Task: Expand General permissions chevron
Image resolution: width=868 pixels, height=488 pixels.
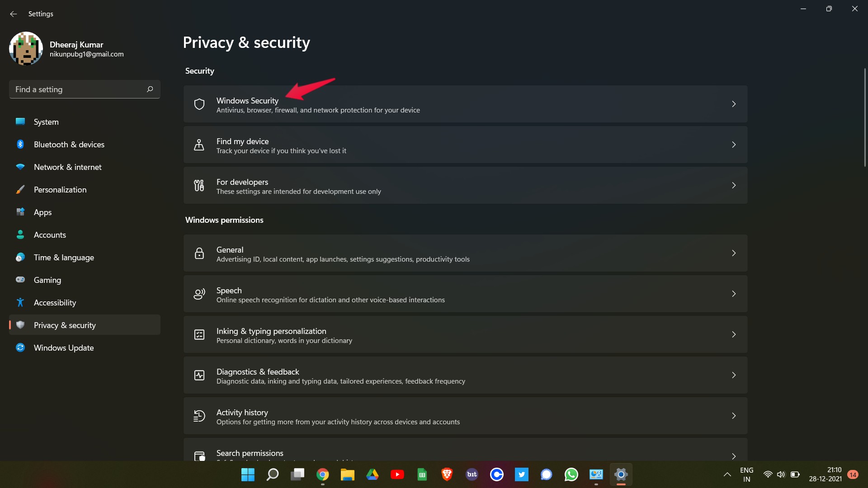Action: [734, 253]
